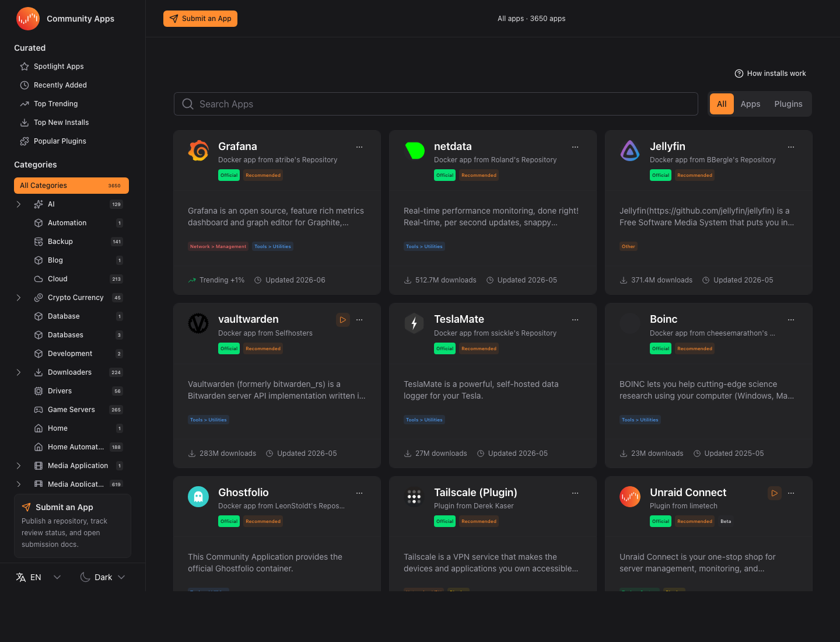Click the Recently Added clock icon

point(24,85)
